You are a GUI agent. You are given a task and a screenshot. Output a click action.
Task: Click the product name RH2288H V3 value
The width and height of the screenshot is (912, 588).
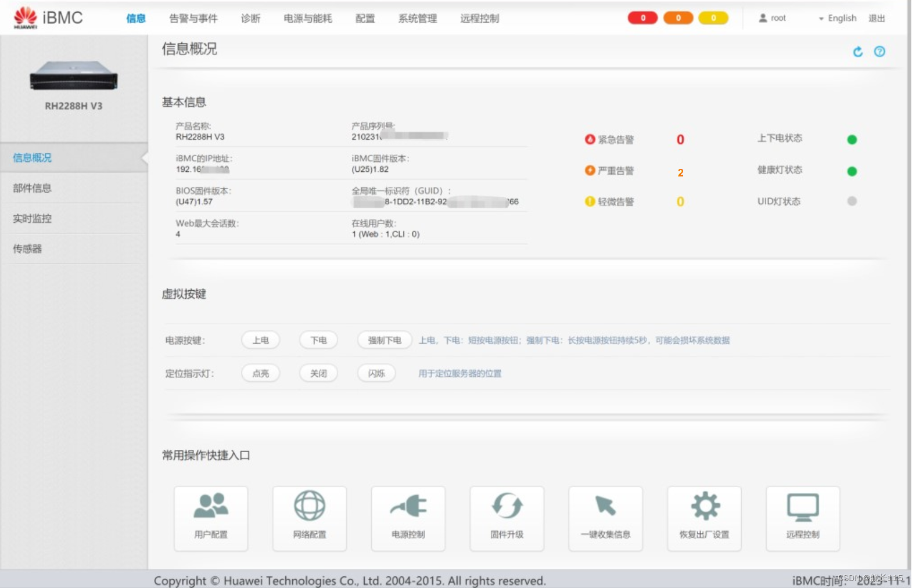(200, 137)
